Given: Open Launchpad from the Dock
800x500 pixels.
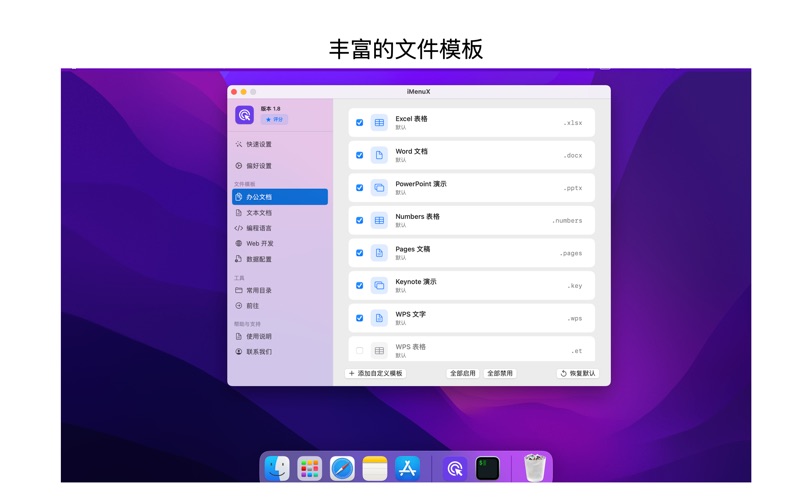Looking at the screenshot, I should pyautogui.click(x=310, y=468).
